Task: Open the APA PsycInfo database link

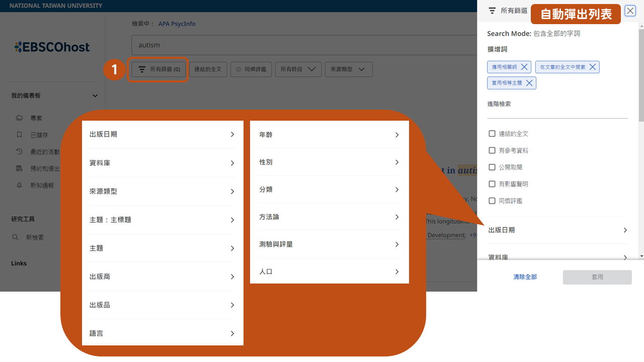Action: [x=177, y=24]
